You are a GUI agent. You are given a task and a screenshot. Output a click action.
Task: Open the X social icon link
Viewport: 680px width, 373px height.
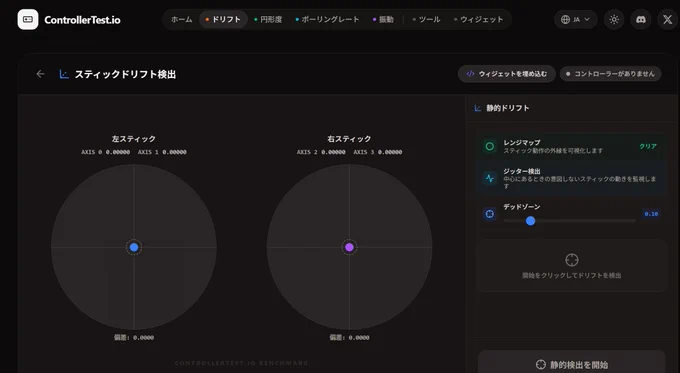point(668,20)
